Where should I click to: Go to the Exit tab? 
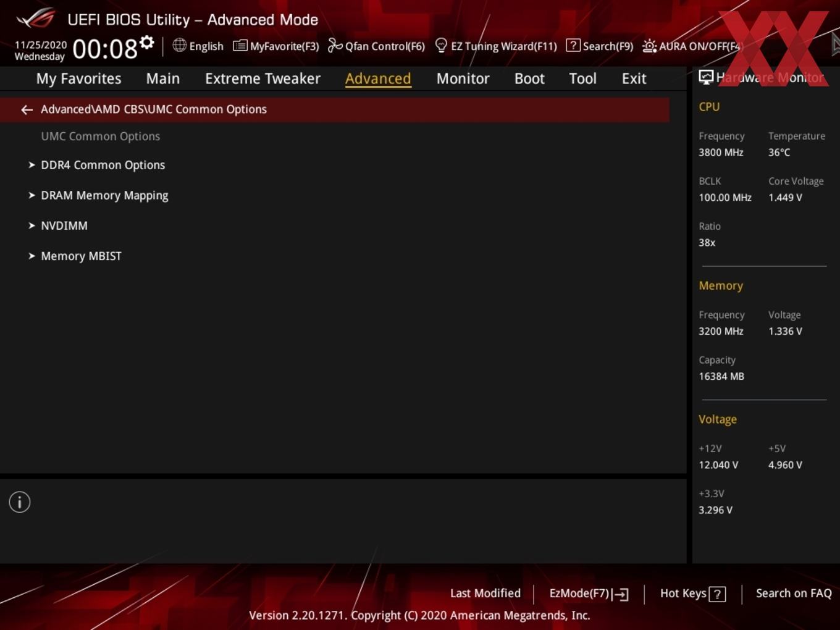(634, 78)
